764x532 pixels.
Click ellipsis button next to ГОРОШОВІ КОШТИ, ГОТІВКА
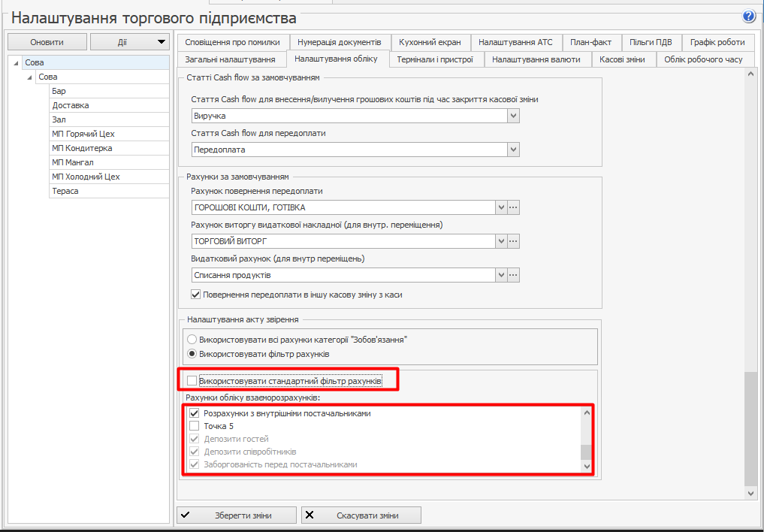[514, 207]
